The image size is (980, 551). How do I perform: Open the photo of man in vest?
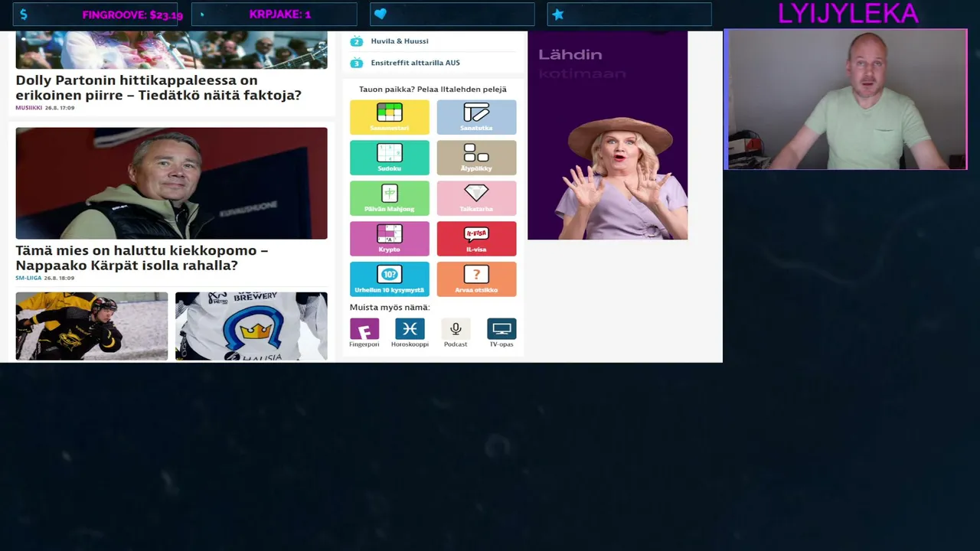[171, 183]
